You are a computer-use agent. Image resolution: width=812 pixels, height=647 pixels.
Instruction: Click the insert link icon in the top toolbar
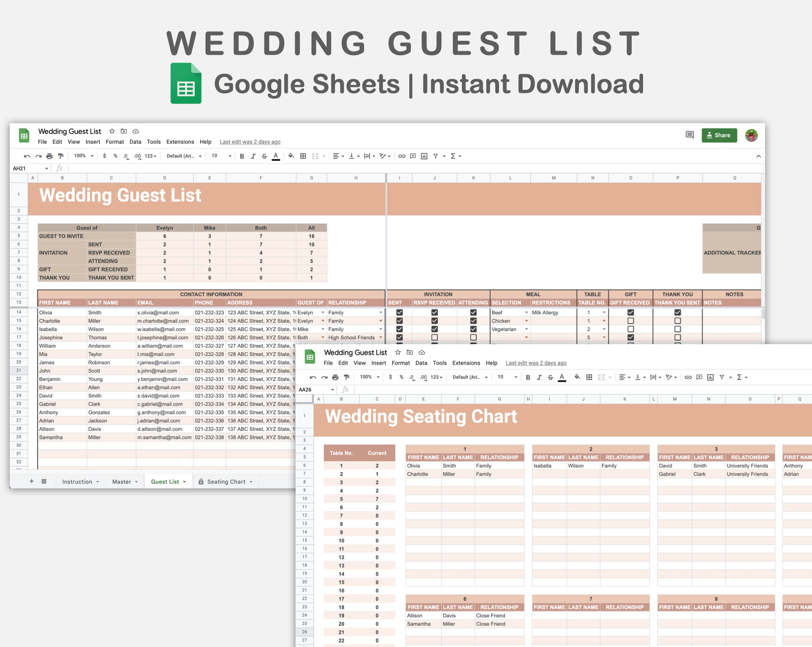[x=402, y=156]
